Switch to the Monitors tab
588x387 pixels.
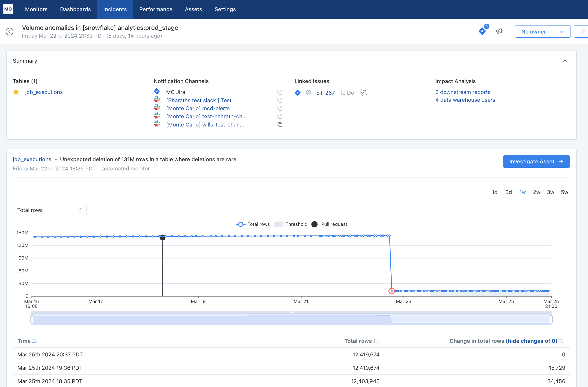[36, 9]
